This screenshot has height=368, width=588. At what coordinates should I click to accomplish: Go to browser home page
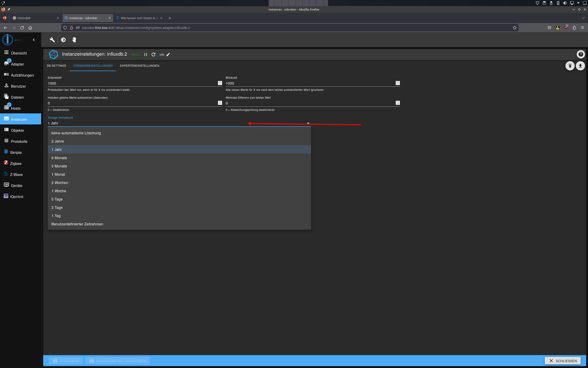(x=30, y=27)
